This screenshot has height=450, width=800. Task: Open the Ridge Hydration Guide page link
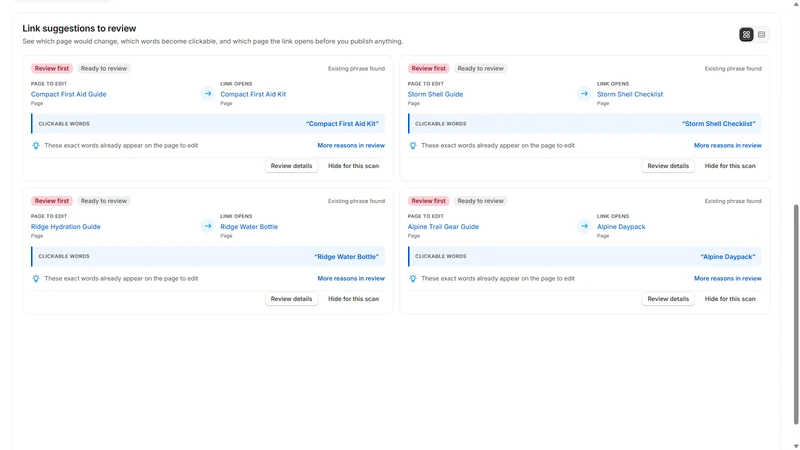click(x=65, y=227)
